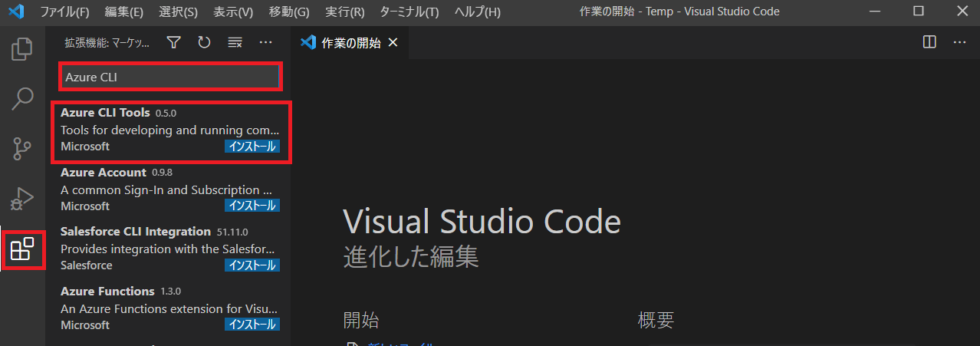The width and height of the screenshot is (980, 346).
Task: Select the 作業の開始 editor tab
Action: point(350,42)
